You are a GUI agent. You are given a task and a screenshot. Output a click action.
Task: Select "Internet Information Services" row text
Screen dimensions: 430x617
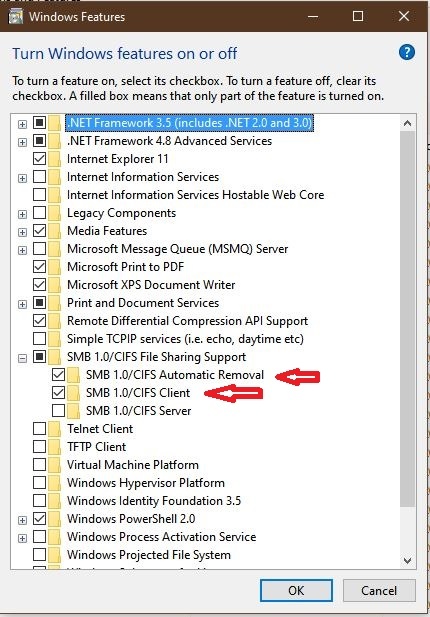point(143,177)
